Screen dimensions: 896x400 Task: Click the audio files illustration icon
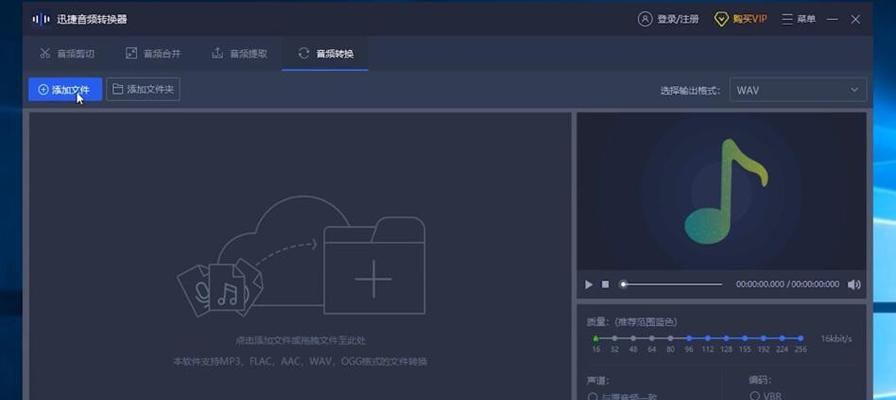[220, 289]
